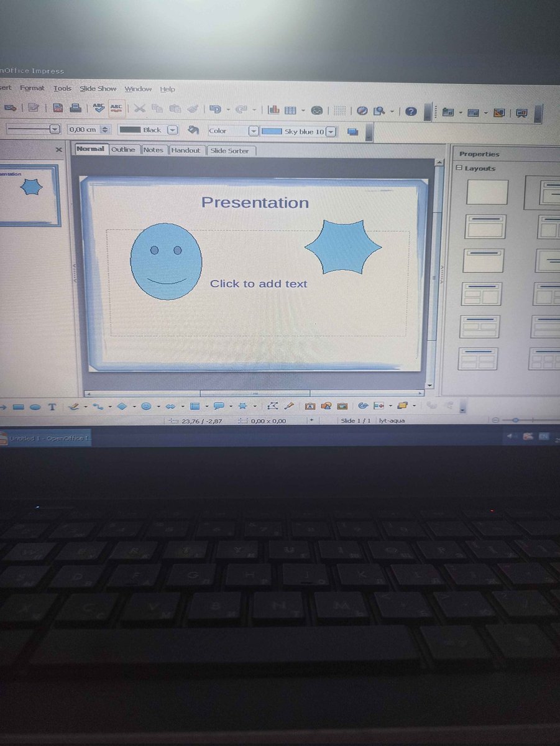The width and height of the screenshot is (560, 746).
Task: Open the Sky blue 10 fill color dropdown
Action: pos(331,132)
